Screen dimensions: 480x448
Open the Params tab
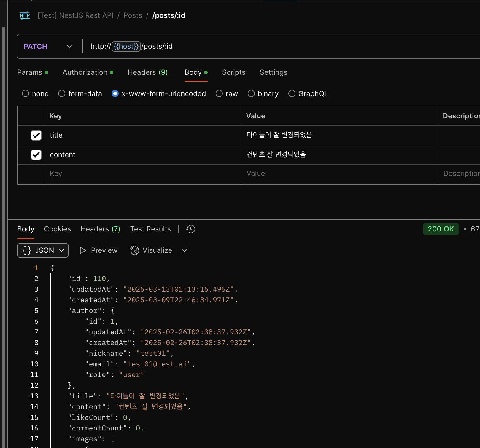pyautogui.click(x=33, y=72)
